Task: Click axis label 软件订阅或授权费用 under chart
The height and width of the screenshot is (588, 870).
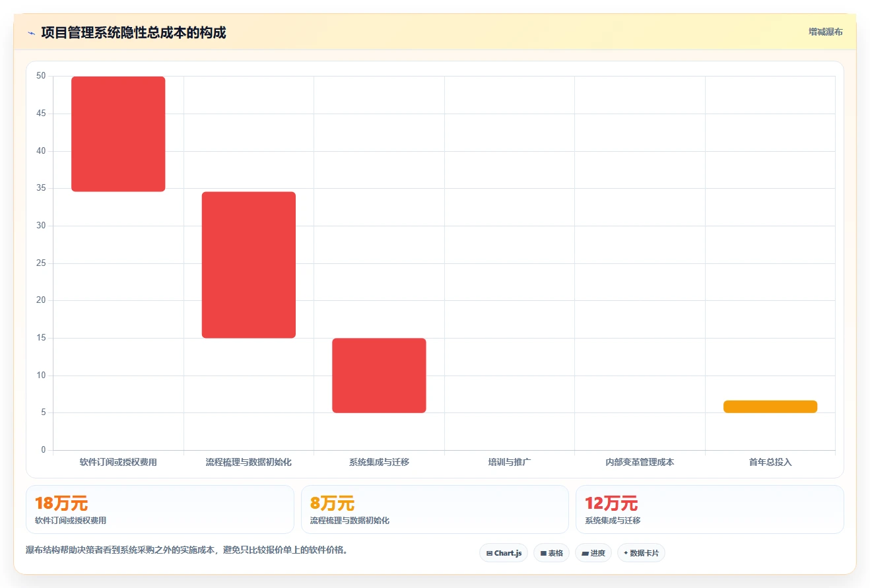Action: tap(118, 463)
